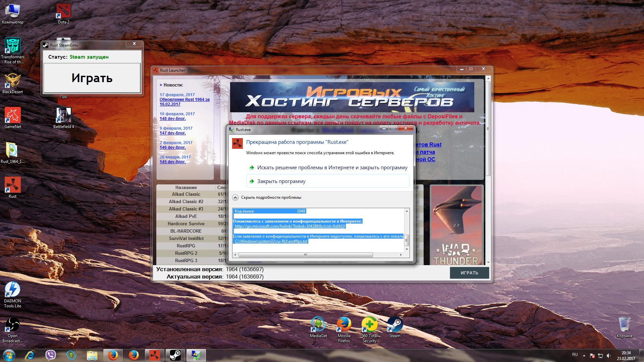Open the 148 dev-блог news link
The image size is (644, 362).
tap(172, 119)
